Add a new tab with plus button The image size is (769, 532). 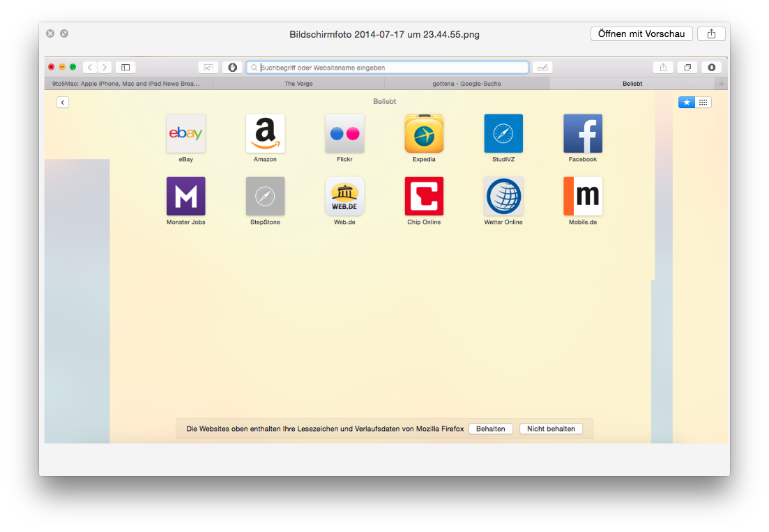pos(722,84)
